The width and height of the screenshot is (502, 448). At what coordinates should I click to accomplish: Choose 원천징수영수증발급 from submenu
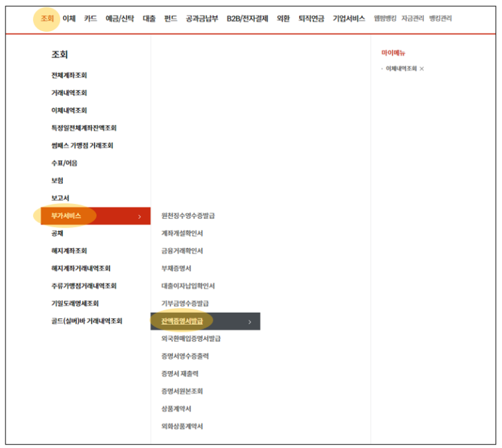(188, 216)
